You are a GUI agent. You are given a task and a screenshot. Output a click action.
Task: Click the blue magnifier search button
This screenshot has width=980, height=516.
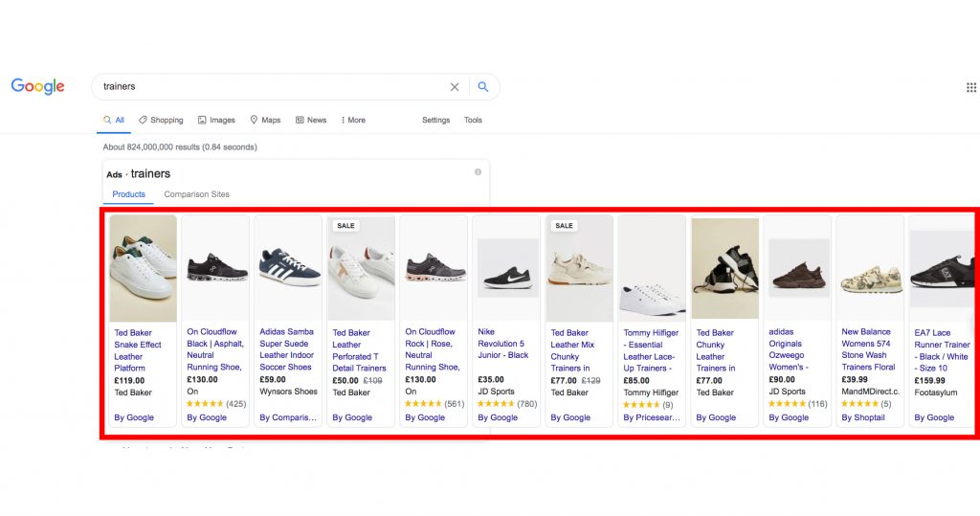tap(482, 87)
